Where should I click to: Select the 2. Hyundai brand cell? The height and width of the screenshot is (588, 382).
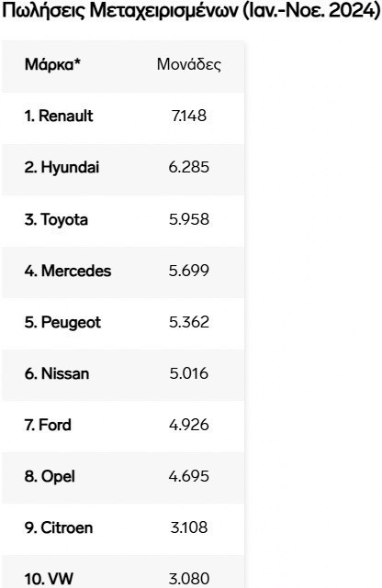coord(62,167)
